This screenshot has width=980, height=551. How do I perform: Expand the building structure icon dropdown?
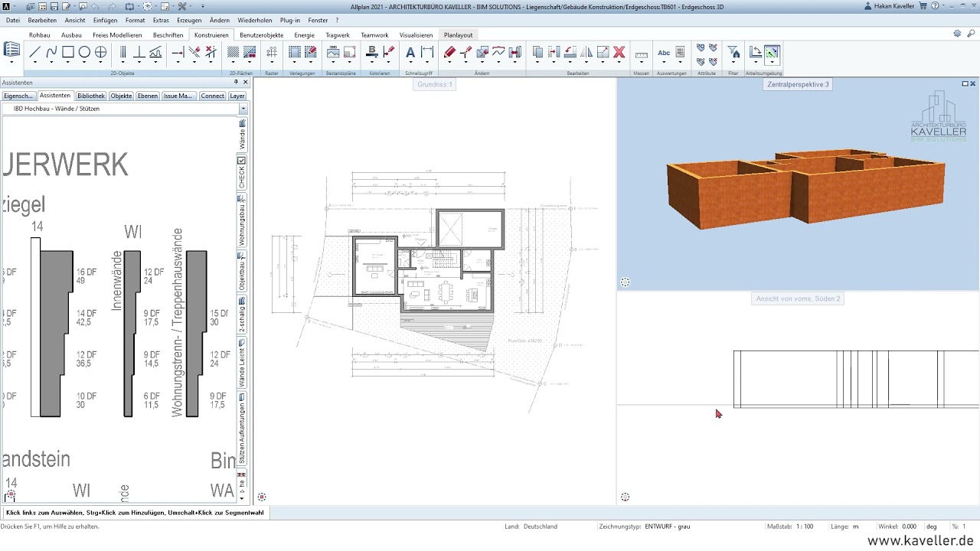tap(11, 64)
